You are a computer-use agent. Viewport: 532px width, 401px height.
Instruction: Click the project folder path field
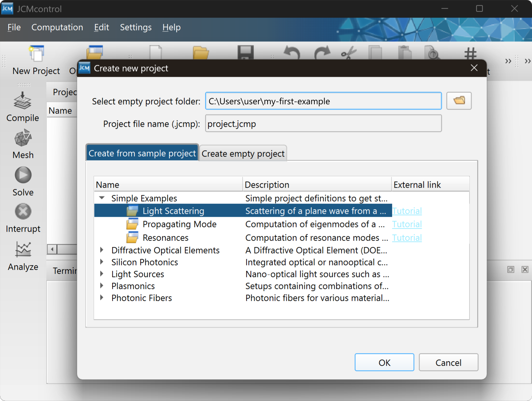click(x=324, y=101)
